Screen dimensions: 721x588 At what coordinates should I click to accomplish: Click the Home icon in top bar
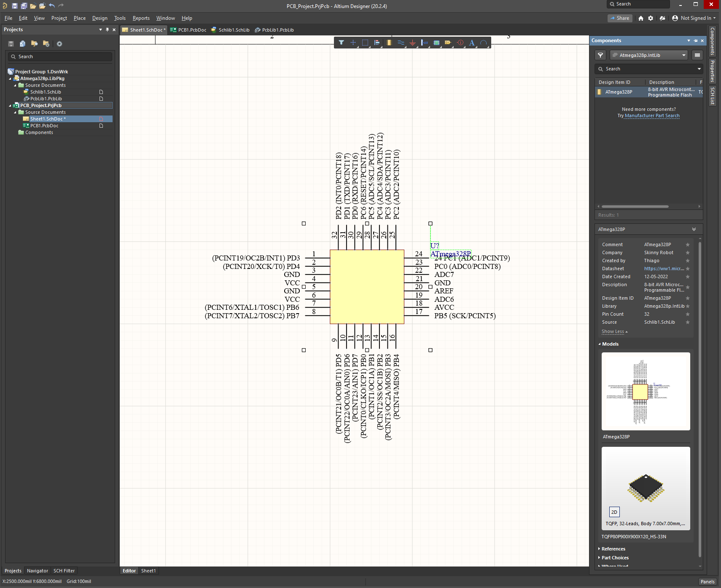tap(641, 18)
